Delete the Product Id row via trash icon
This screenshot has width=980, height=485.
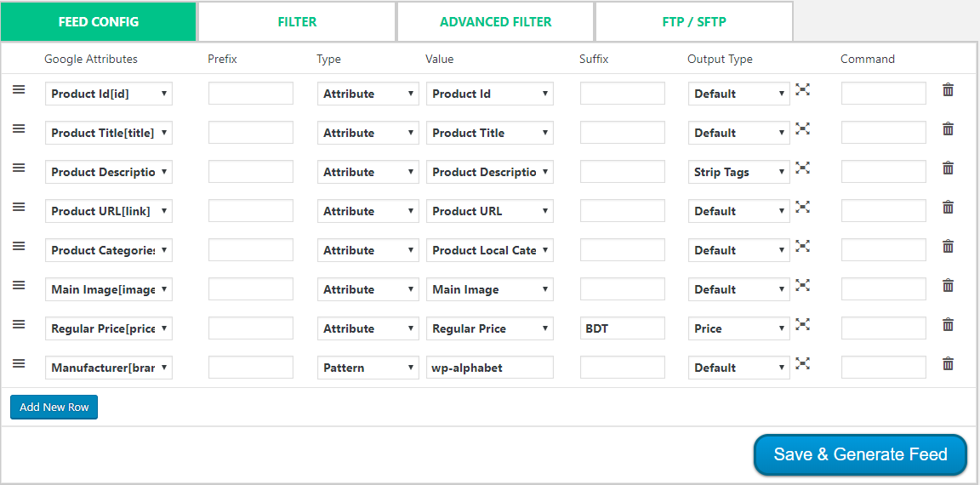(x=949, y=89)
